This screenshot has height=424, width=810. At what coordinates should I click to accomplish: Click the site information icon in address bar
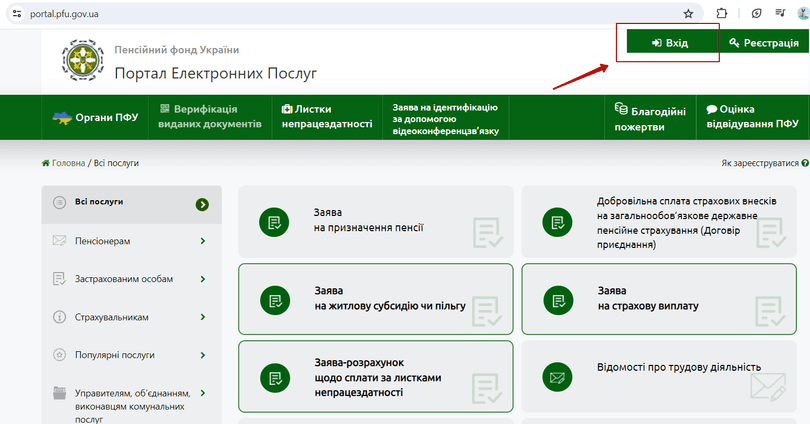15,14
